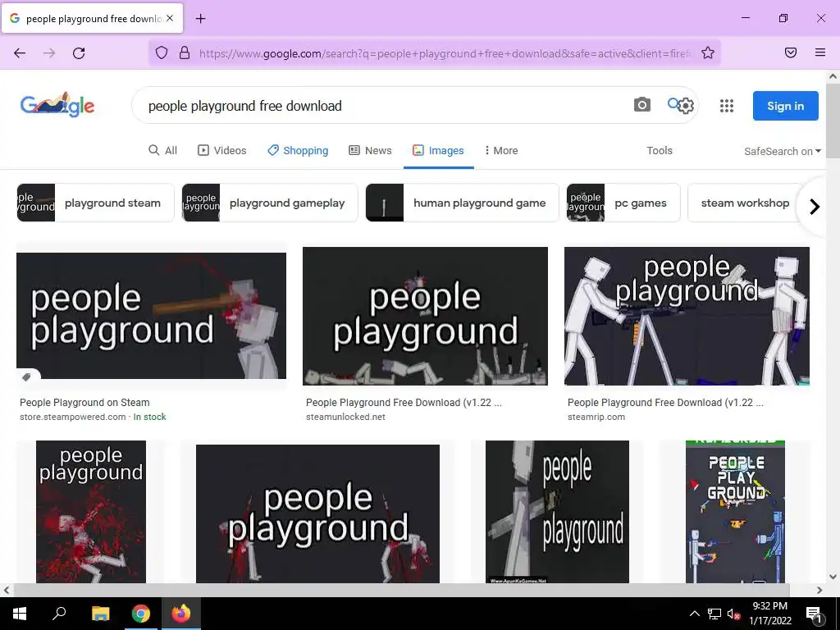
Task: Filter by pc games chip
Action: [623, 203]
